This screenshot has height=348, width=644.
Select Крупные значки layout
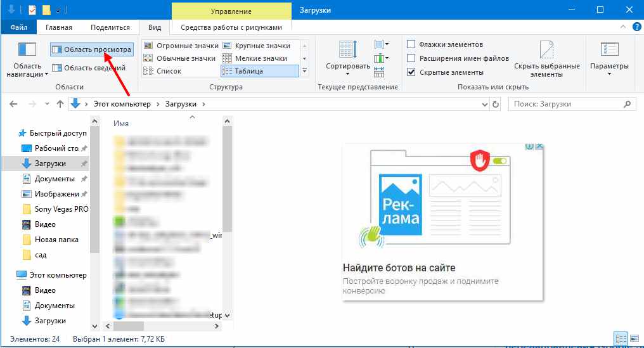click(x=256, y=46)
